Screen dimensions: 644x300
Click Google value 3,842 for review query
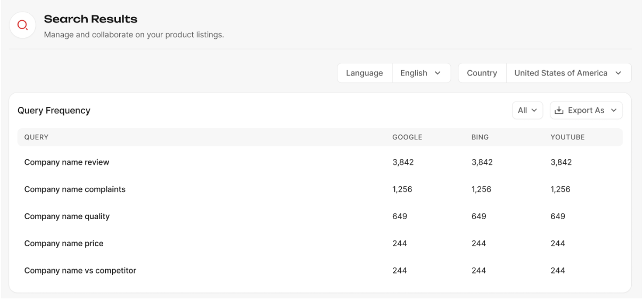[x=403, y=163]
